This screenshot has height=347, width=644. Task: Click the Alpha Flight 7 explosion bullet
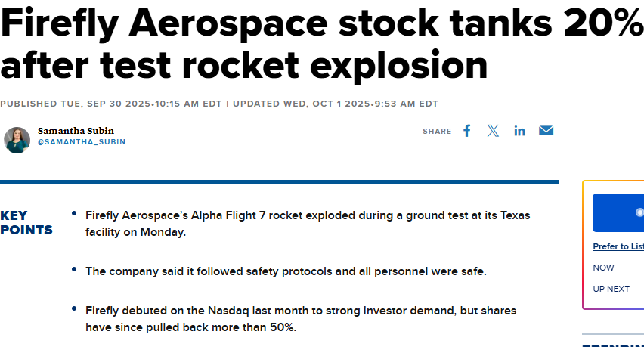click(307, 224)
